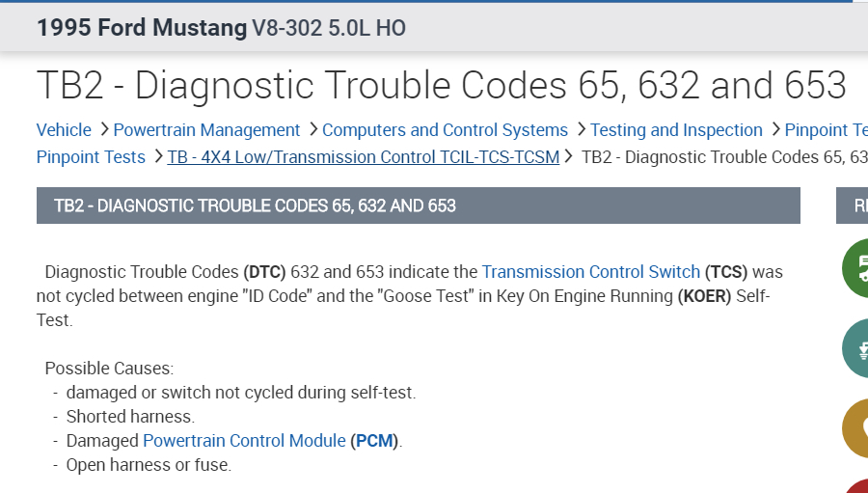The image size is (868, 493).
Task: Open TB - 4X4 Low/Transmission Control link
Action: (363, 157)
